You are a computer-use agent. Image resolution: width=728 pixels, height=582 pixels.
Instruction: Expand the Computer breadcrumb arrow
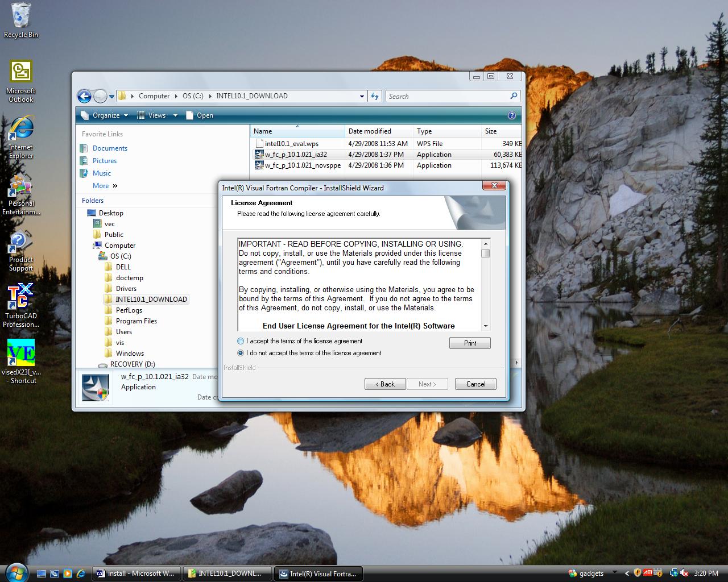pyautogui.click(x=176, y=96)
